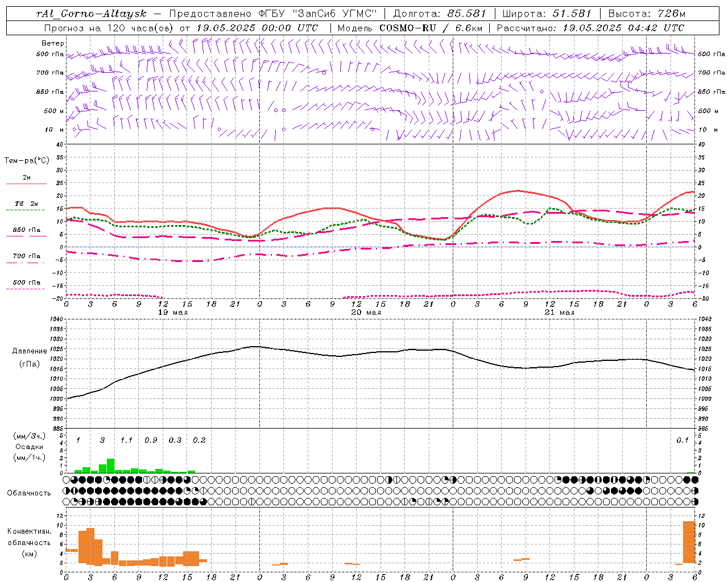Screen dimensions: 728x582
Task: Click the line sample under the 2м legend
Action: [26, 184]
